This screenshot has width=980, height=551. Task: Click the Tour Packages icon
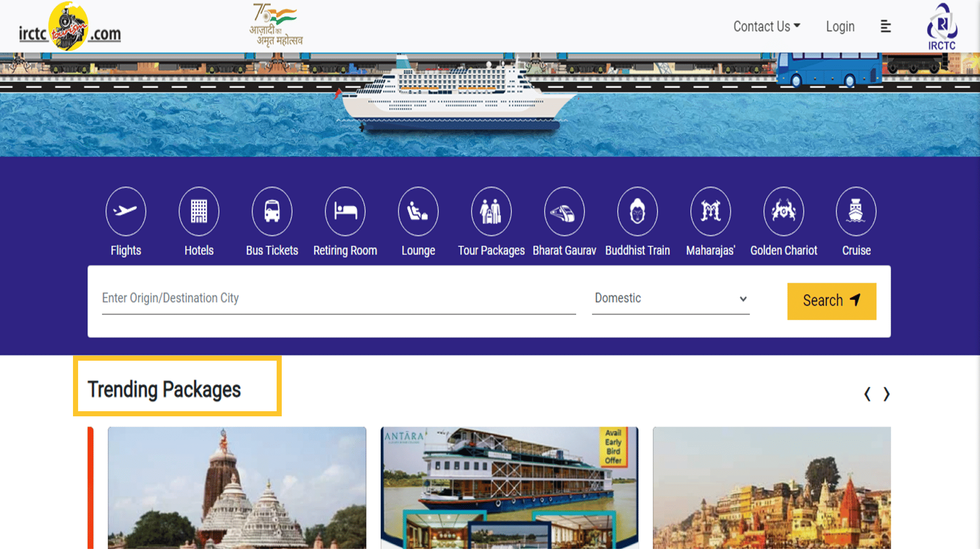click(x=491, y=211)
